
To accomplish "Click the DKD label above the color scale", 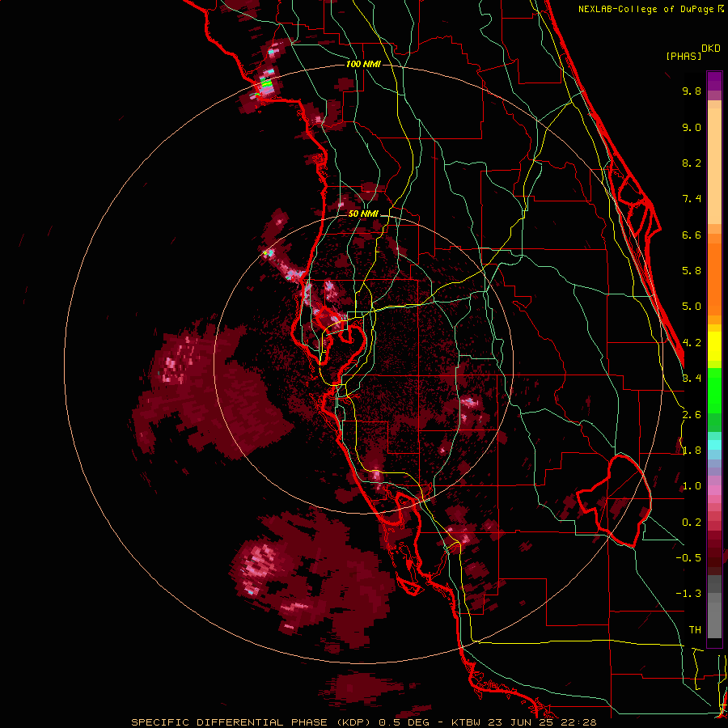I will pos(711,49).
